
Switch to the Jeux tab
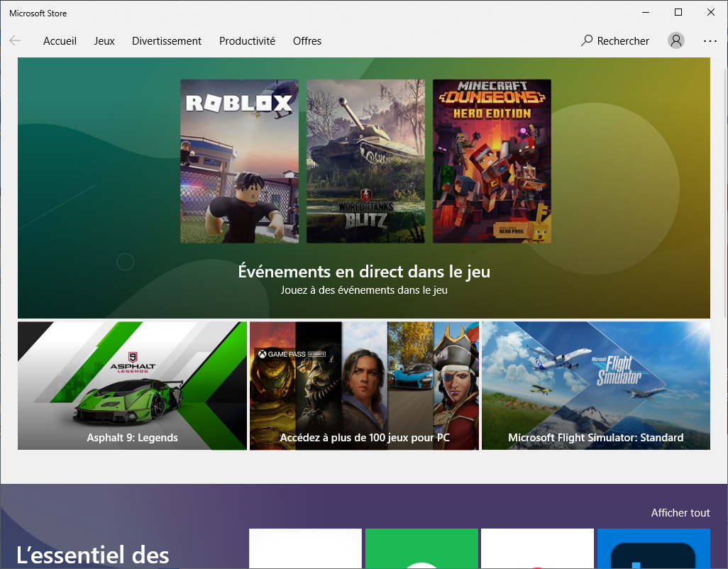[x=104, y=41]
